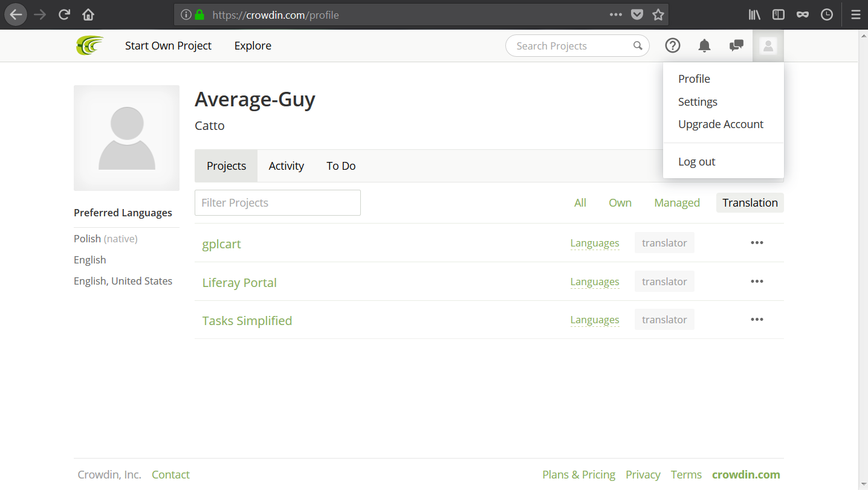Screen dimensions: 868x490
Task: Open the Liferay Portal project
Action: tap(239, 283)
